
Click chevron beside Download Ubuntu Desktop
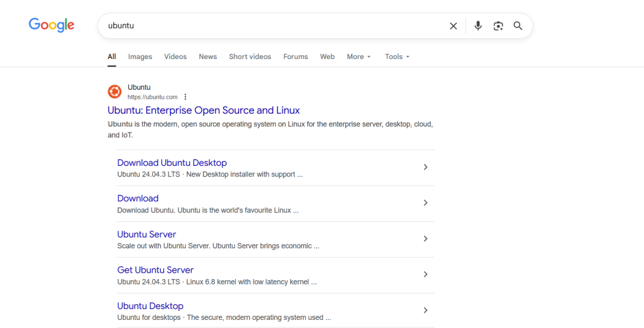(425, 167)
